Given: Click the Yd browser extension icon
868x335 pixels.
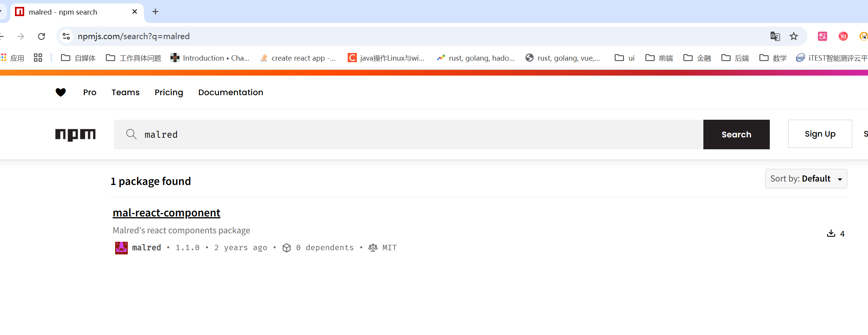Looking at the screenshot, I should coord(843,36).
